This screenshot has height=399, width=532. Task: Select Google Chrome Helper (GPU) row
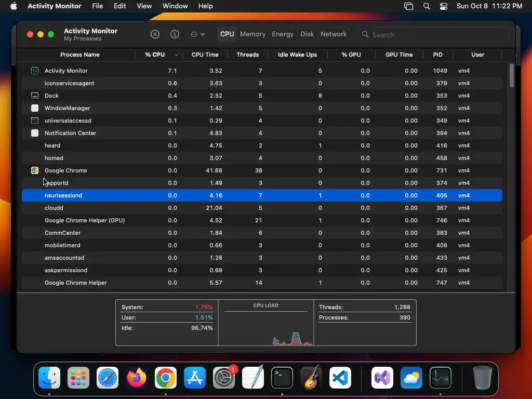(262, 220)
